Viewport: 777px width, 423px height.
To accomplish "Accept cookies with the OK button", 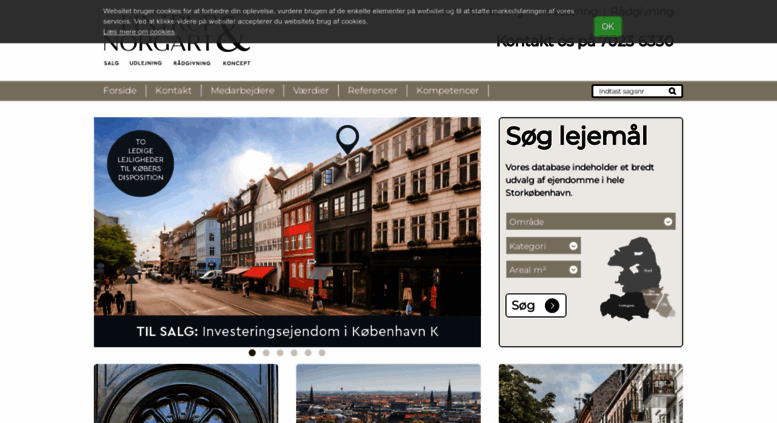I will pos(608,27).
